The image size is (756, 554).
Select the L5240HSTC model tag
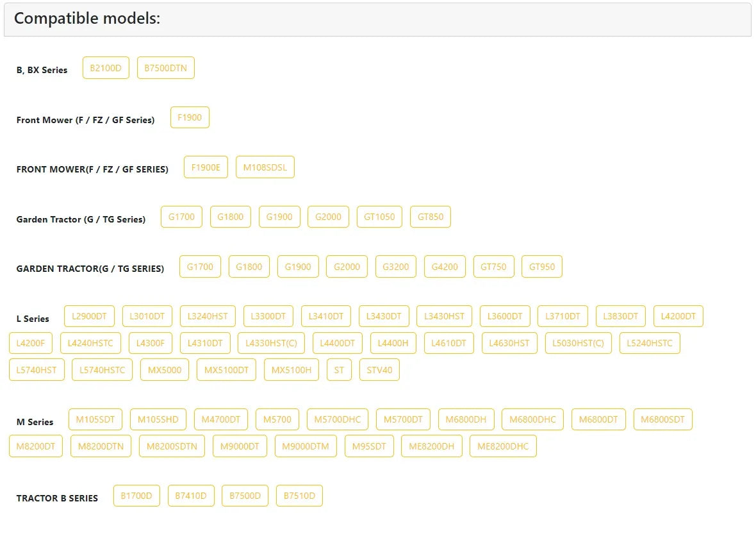650,343
